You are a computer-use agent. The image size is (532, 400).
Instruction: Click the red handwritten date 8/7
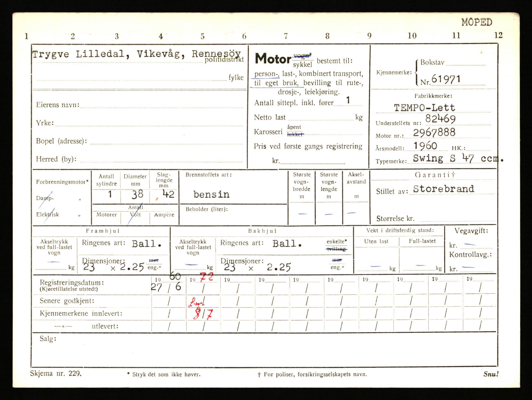pos(203,314)
